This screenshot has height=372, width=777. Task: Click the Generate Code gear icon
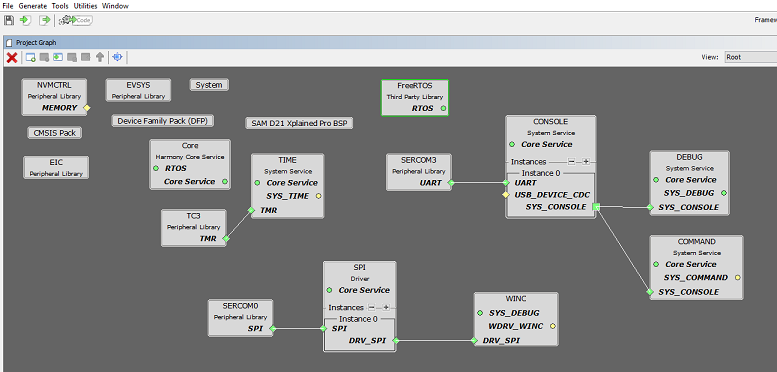tap(76, 20)
